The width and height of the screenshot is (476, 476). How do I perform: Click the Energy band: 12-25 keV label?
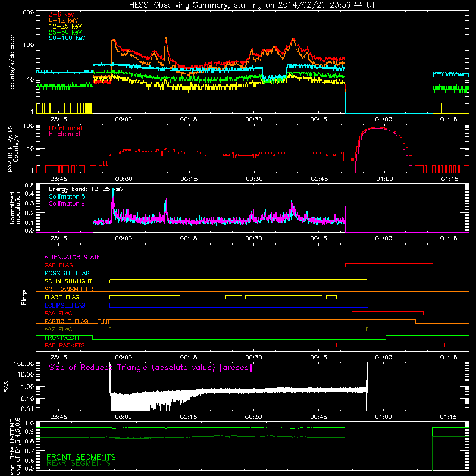tap(86, 189)
